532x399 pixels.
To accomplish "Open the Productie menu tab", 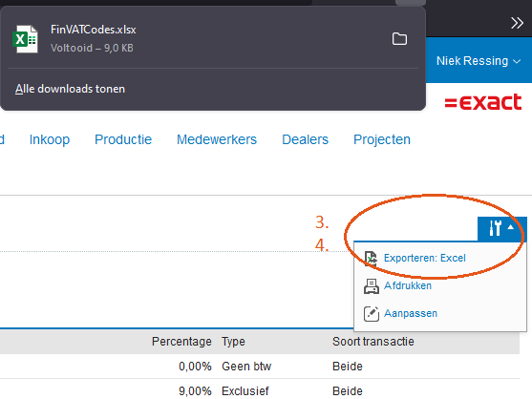I will point(123,139).
